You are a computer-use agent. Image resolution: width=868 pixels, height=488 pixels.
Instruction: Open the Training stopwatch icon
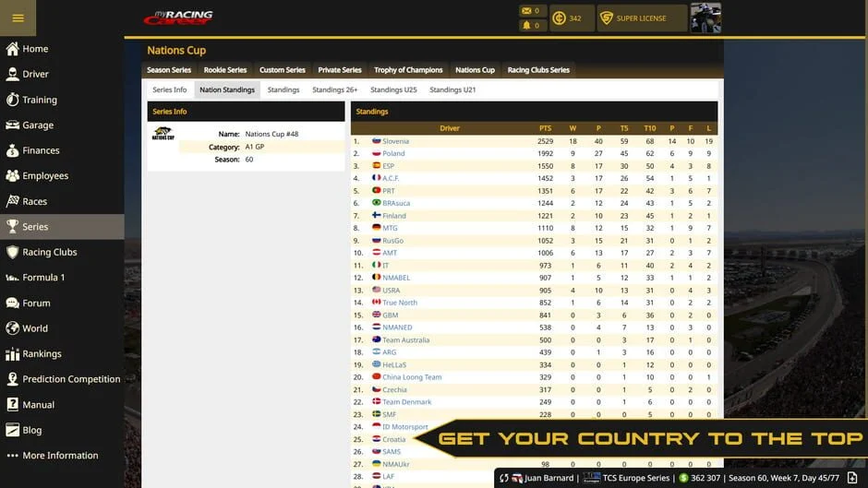point(12,100)
